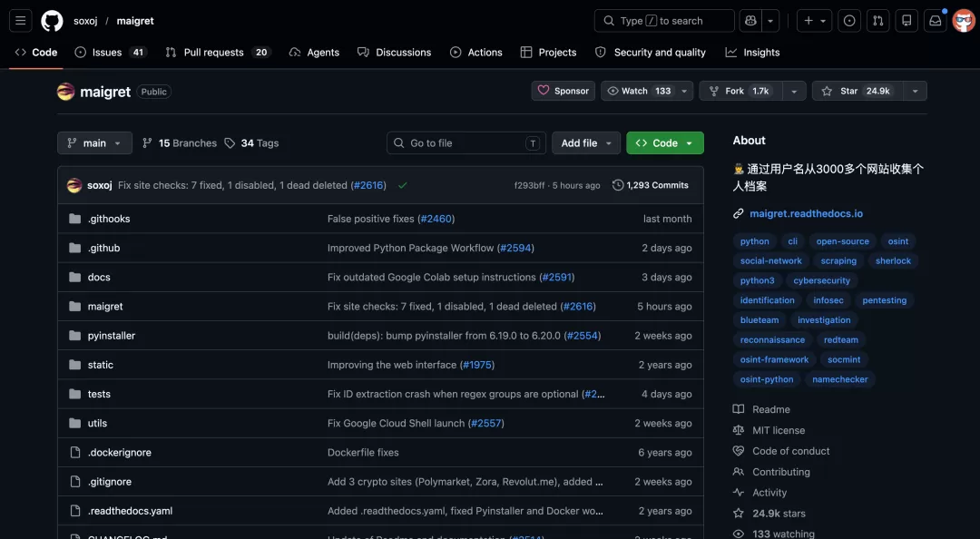Screen dimensions: 980x539
Task: Expand the Star lists dropdown arrow
Action: (x=915, y=92)
